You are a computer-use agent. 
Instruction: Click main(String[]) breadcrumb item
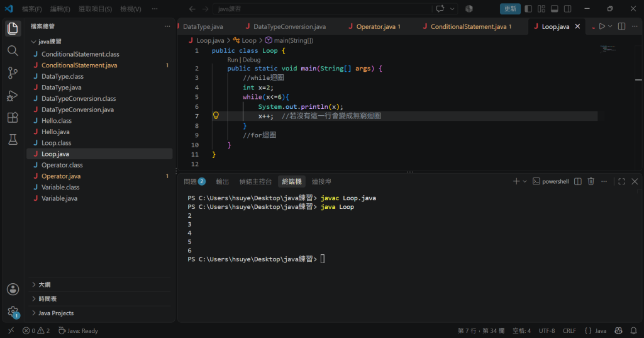(x=293, y=40)
